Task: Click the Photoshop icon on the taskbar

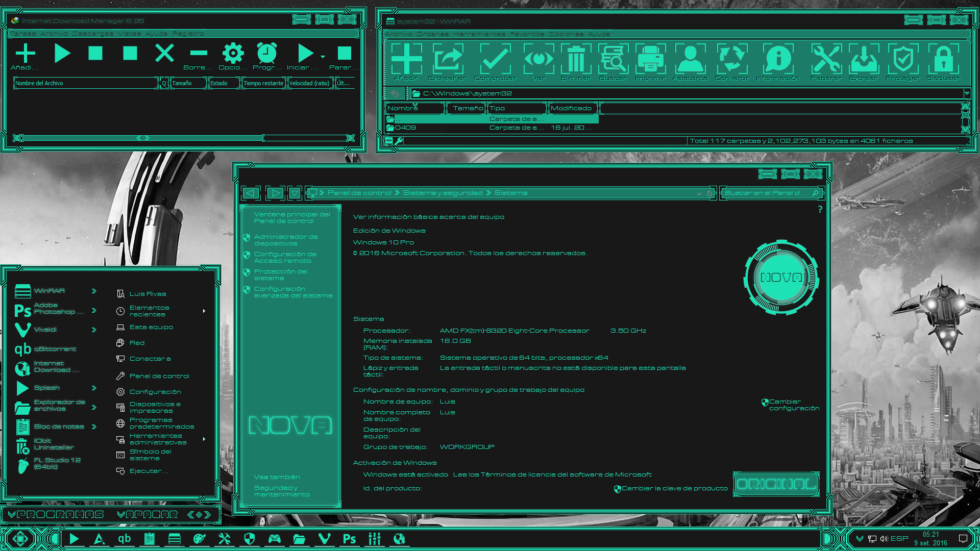Action: click(350, 539)
